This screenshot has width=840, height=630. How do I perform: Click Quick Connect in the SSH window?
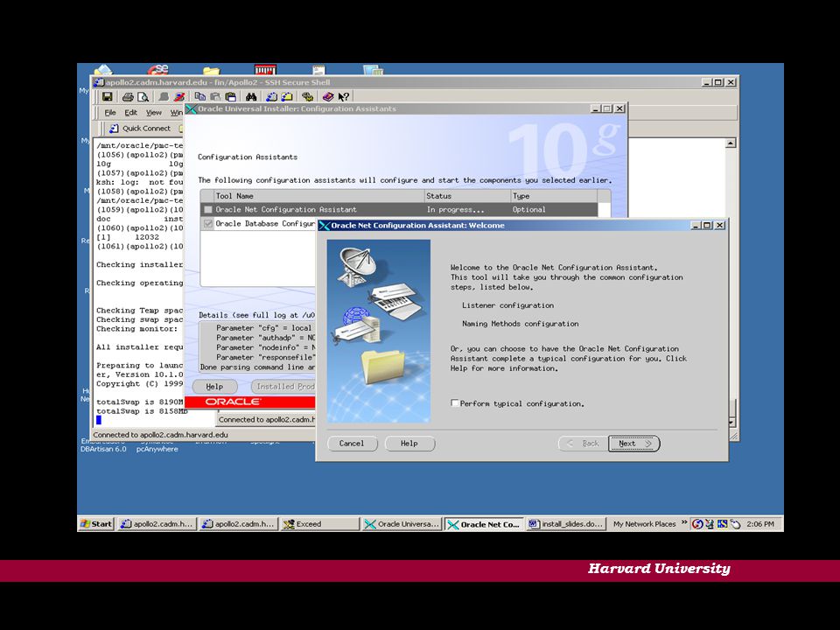pos(140,129)
